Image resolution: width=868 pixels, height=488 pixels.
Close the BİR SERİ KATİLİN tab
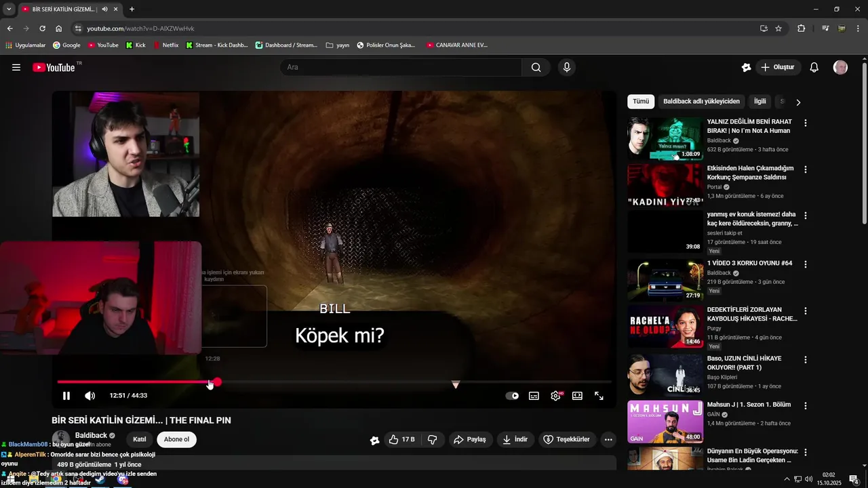[116, 9]
